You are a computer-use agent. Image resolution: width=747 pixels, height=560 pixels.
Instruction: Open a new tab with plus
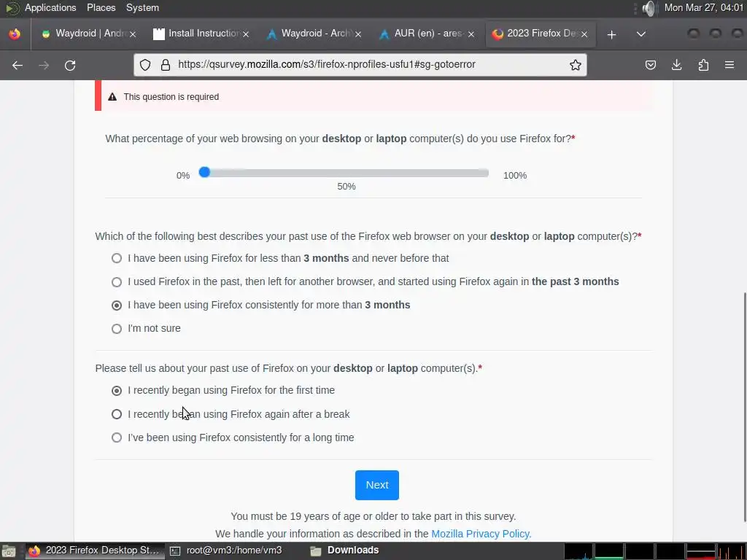[612, 34]
